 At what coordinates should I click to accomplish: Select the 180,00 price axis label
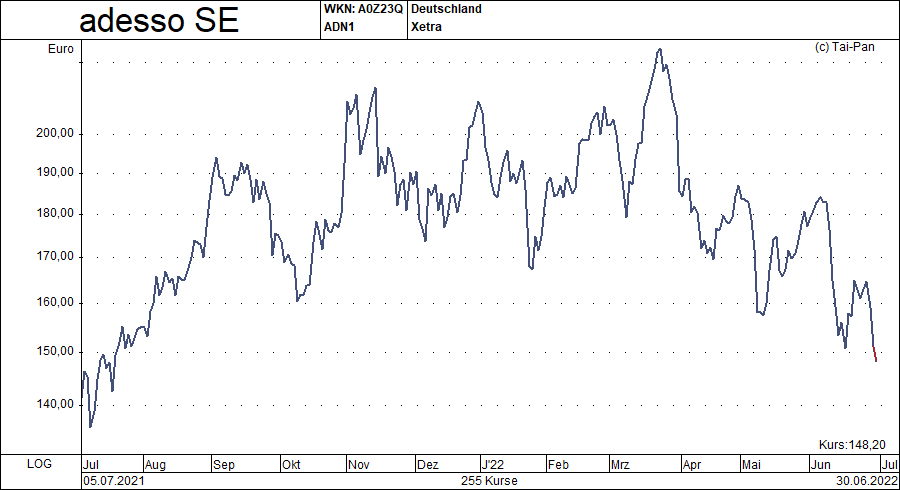55,213
